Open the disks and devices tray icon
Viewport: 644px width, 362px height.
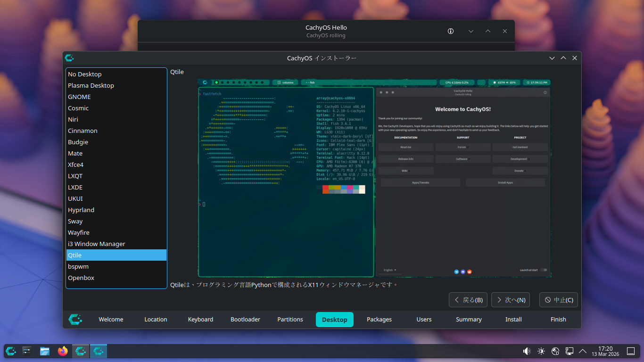point(555,351)
